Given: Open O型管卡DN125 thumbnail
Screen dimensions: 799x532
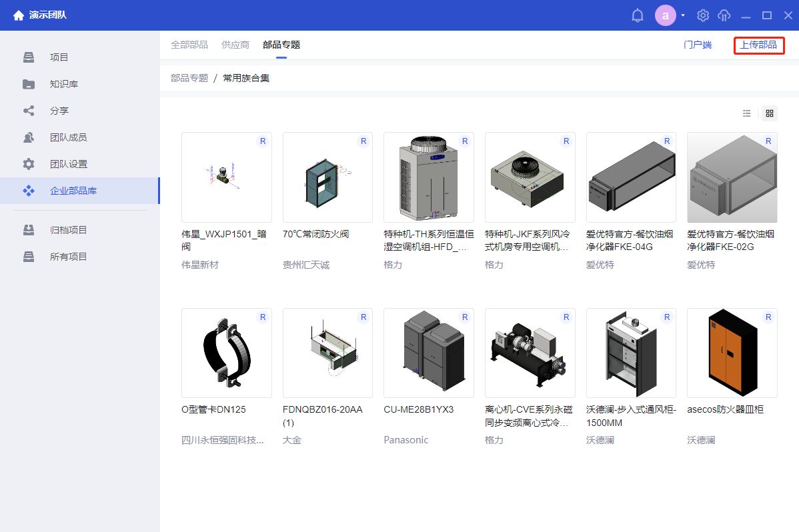Looking at the screenshot, I should (x=226, y=353).
